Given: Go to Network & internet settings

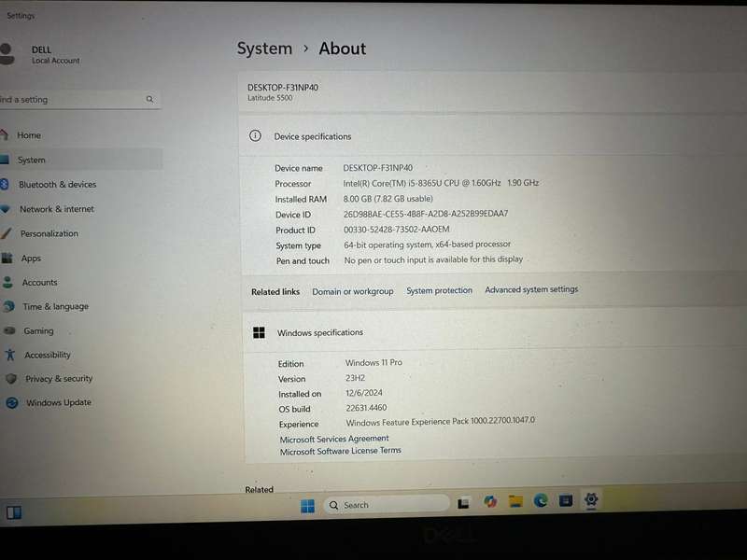Looking at the screenshot, I should pos(56,209).
